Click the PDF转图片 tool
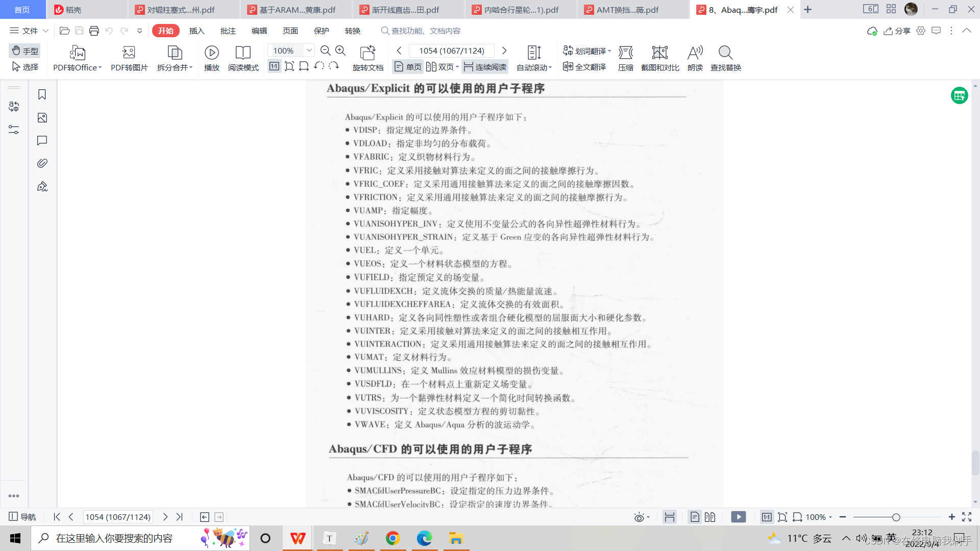The height and width of the screenshot is (551, 980). click(129, 58)
